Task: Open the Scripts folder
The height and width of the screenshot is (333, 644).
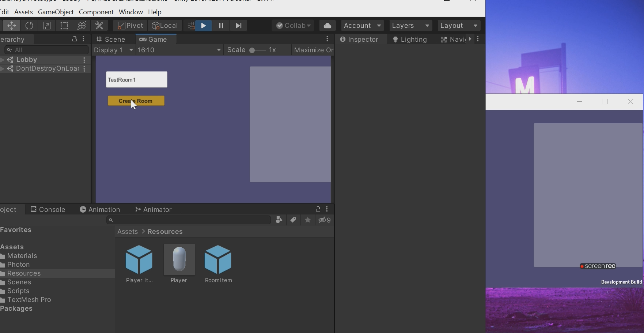Action: point(18,291)
